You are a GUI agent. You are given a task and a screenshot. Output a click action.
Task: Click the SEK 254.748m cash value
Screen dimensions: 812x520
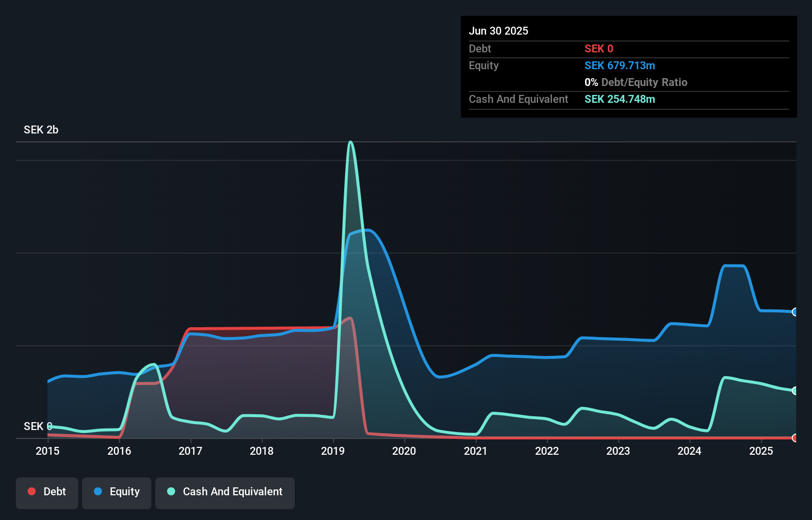point(619,99)
